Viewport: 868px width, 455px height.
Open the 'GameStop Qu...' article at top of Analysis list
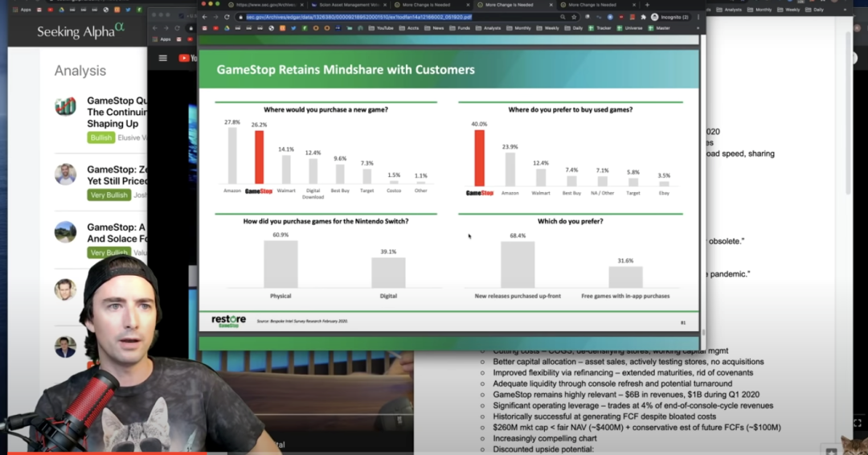pyautogui.click(x=117, y=112)
